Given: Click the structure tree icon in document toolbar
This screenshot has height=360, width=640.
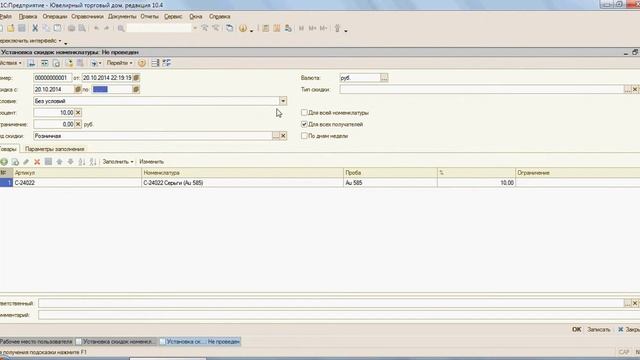Looking at the screenshot, I should pos(167,63).
